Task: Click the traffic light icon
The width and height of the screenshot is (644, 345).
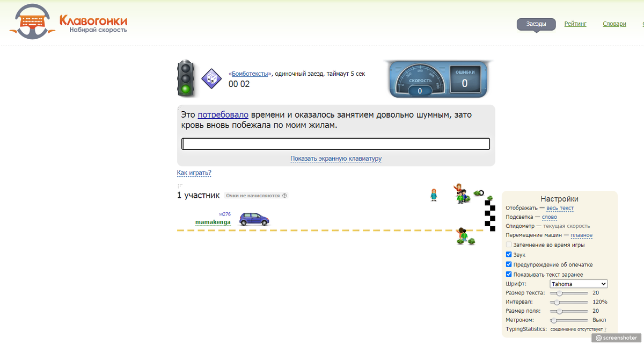Action: click(x=186, y=78)
